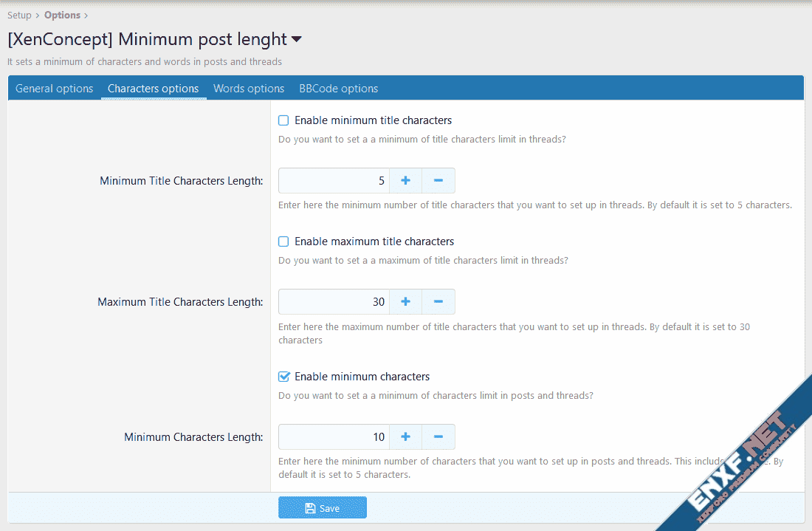Focus Maximum Title Characters Length field
The image size is (812, 531).
(x=334, y=301)
